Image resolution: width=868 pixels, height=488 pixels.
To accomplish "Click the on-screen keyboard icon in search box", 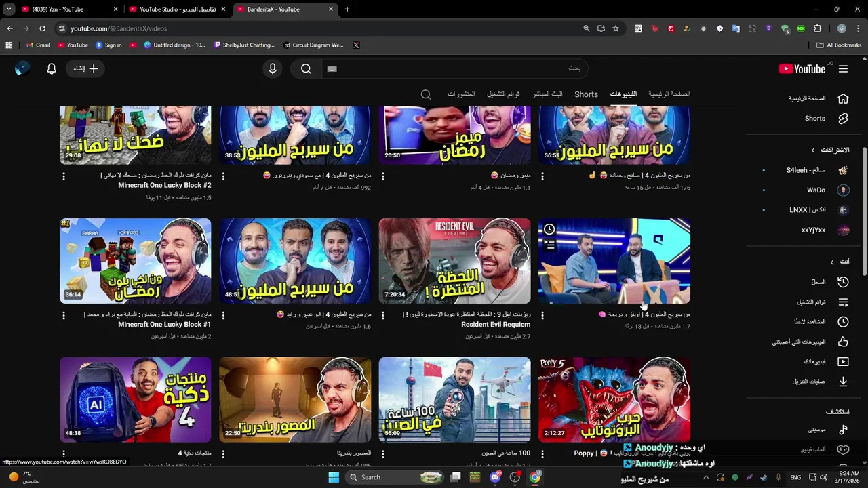I will [332, 68].
